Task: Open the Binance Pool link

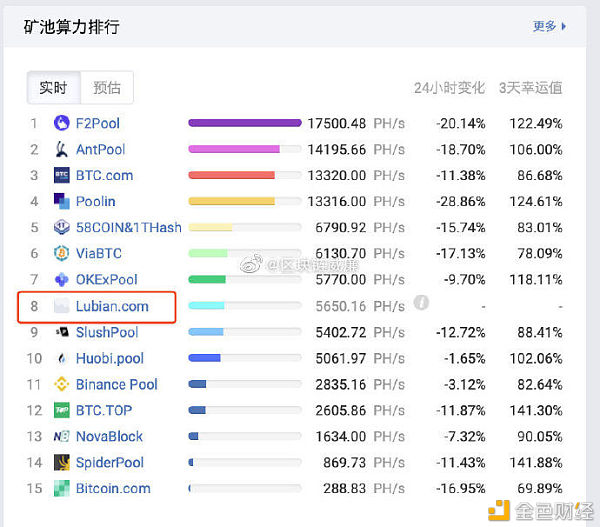Action: (x=117, y=384)
